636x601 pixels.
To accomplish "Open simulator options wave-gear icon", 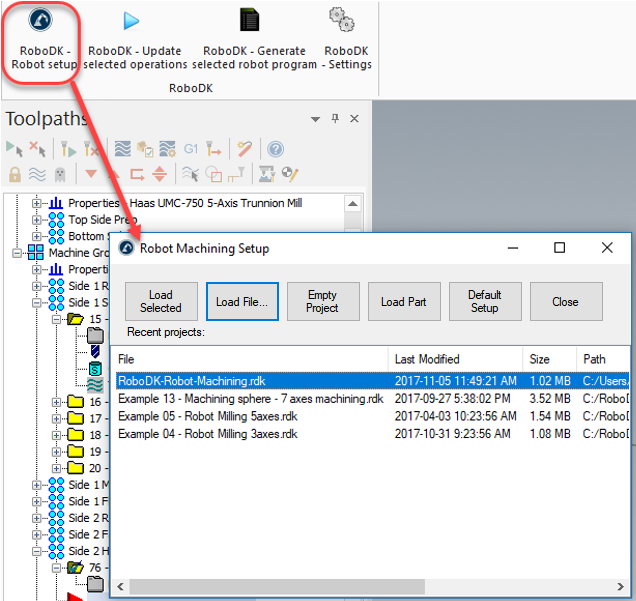I will click(x=168, y=149).
